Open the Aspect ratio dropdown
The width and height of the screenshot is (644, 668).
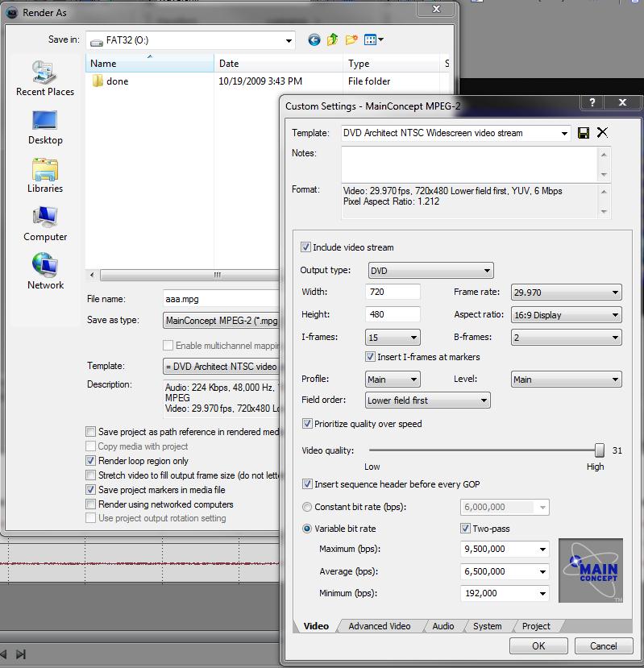pyautogui.click(x=566, y=315)
